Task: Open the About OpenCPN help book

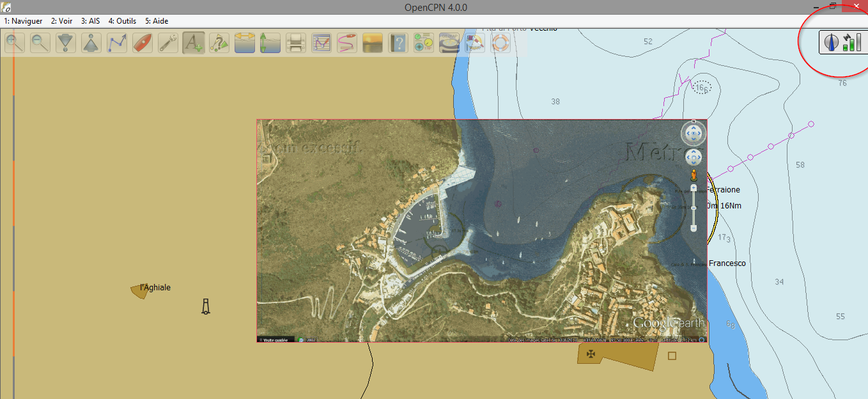Action: 398,43
